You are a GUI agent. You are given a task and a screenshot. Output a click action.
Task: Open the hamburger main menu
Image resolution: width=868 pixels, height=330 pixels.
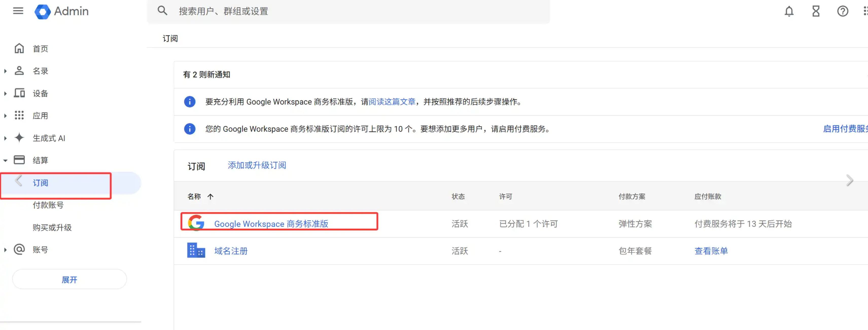(18, 11)
